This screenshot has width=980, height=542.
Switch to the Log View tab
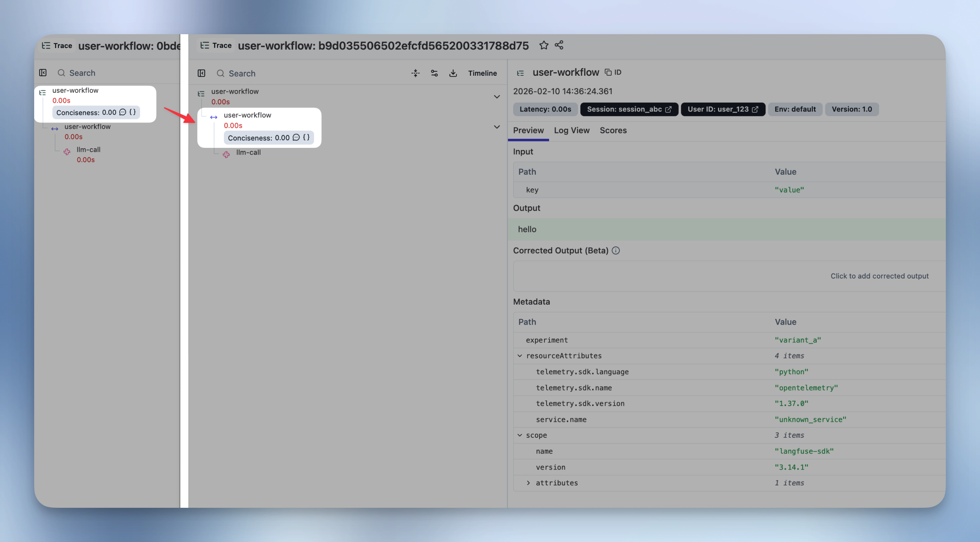coord(571,130)
